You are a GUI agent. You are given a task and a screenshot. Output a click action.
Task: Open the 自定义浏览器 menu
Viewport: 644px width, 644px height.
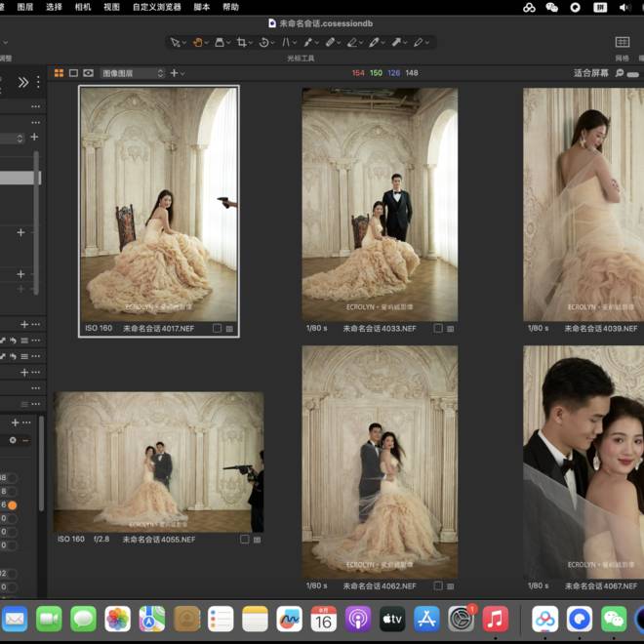click(x=157, y=7)
